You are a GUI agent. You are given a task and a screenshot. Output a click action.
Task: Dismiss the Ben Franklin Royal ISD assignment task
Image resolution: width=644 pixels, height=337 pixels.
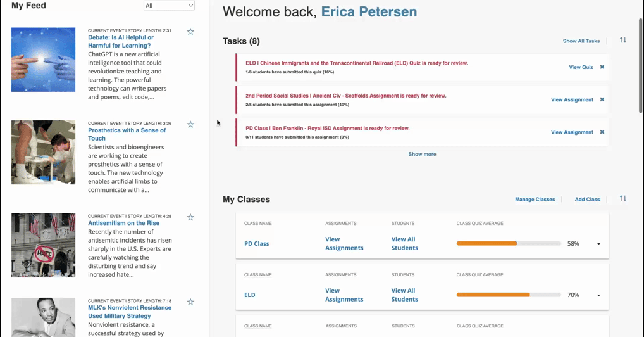(x=602, y=132)
